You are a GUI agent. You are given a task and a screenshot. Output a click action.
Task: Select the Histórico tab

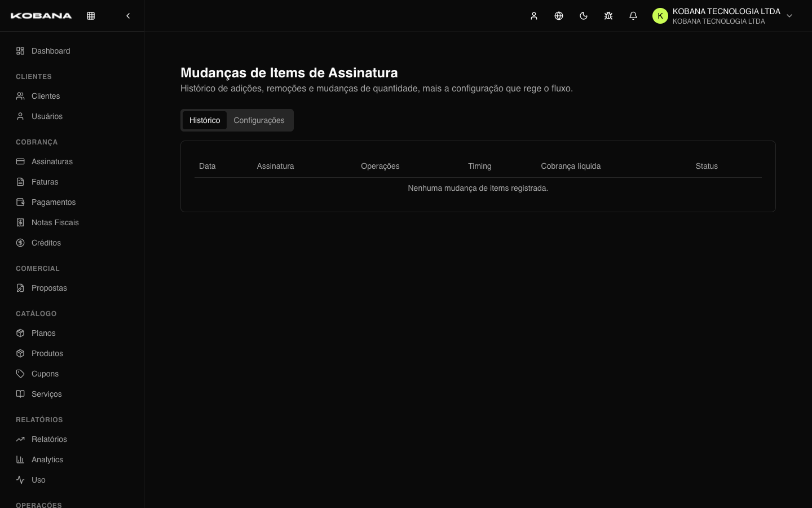pyautogui.click(x=205, y=120)
